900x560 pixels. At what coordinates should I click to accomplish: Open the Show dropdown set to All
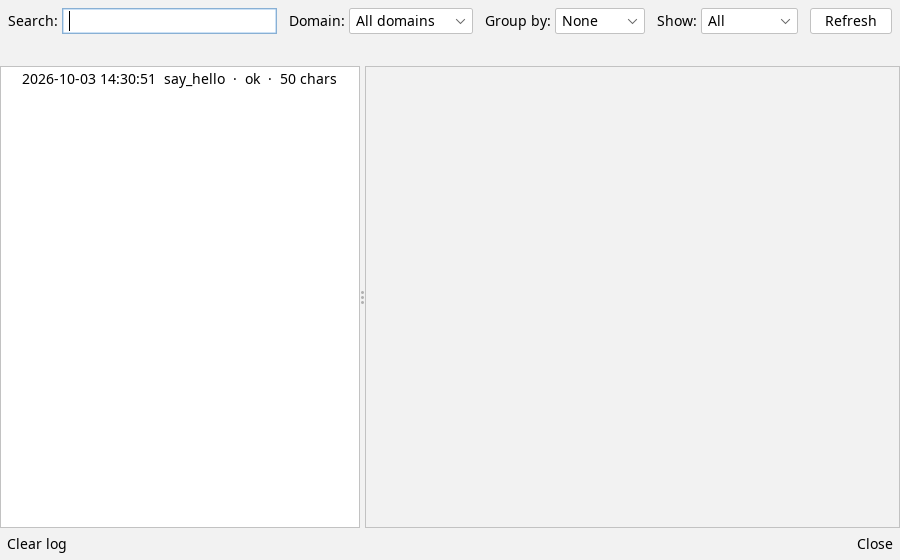point(749,21)
